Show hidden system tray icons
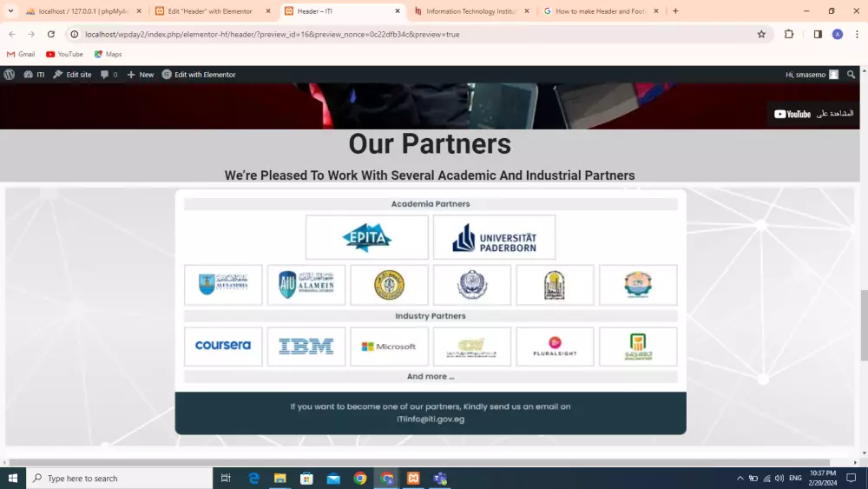868x489 pixels. click(740, 478)
